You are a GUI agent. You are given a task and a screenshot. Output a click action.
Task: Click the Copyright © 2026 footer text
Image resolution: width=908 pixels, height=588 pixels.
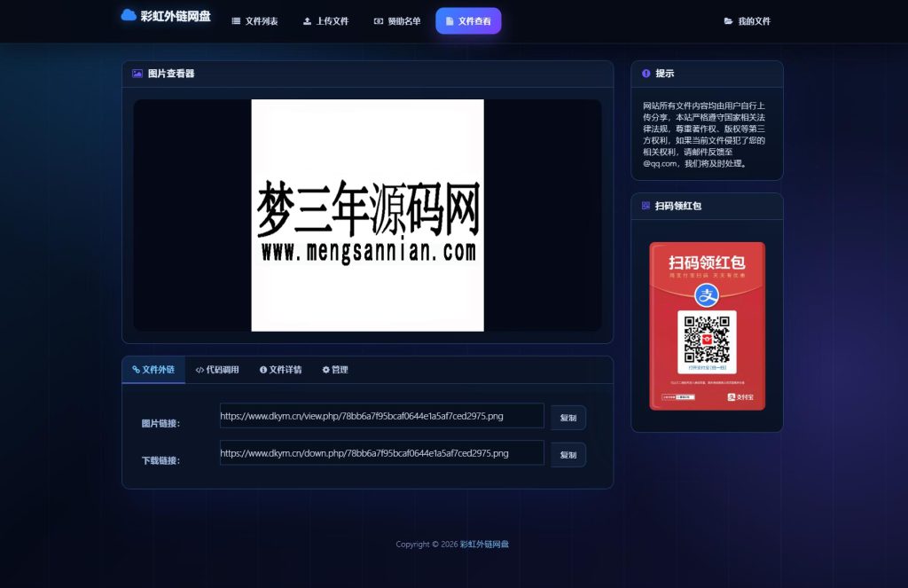click(427, 544)
